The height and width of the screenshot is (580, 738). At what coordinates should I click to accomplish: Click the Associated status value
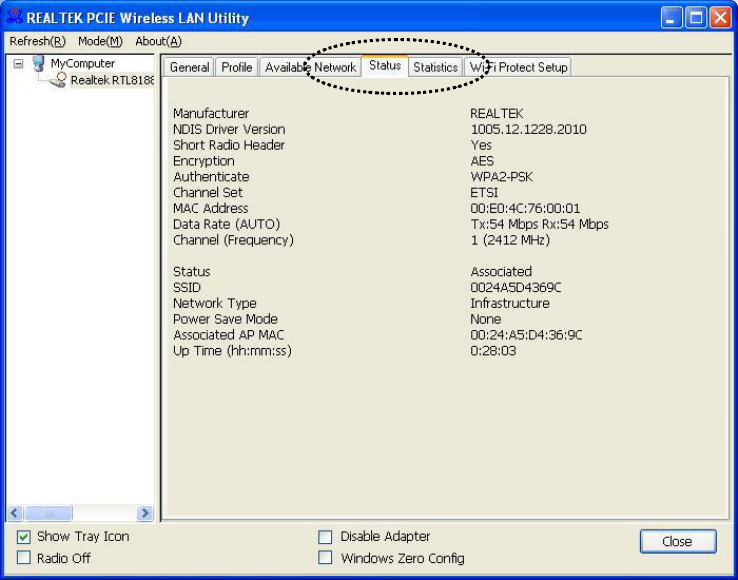point(501,272)
